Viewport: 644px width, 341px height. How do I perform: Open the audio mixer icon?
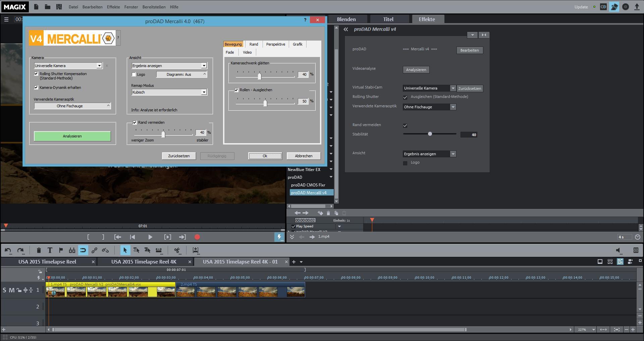tap(636, 250)
